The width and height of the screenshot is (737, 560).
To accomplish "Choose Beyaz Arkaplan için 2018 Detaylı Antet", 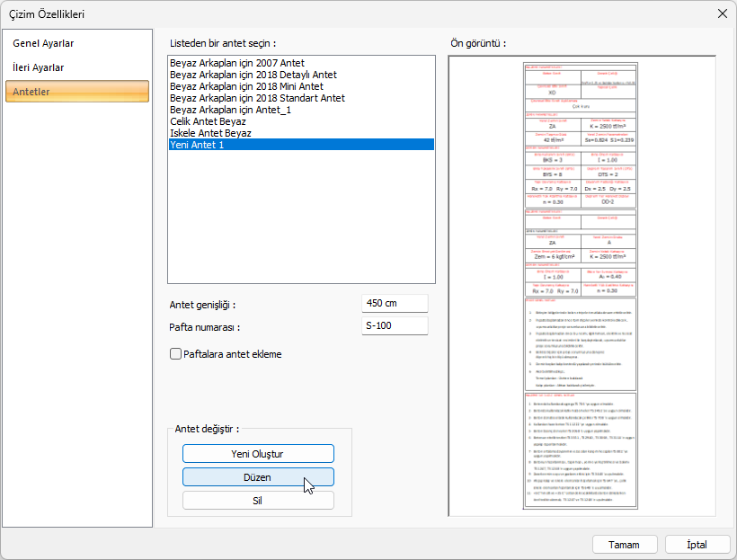I will tap(253, 75).
